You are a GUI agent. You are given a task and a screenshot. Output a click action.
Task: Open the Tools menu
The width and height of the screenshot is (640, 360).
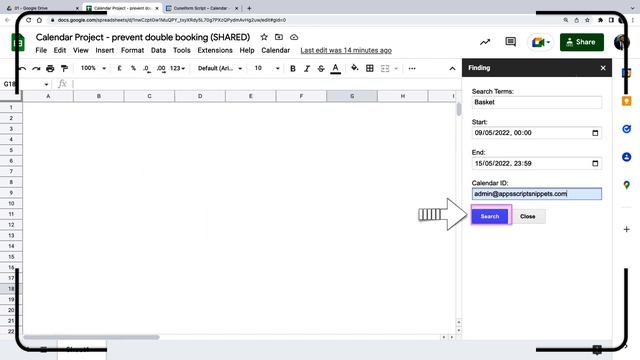pos(182,50)
